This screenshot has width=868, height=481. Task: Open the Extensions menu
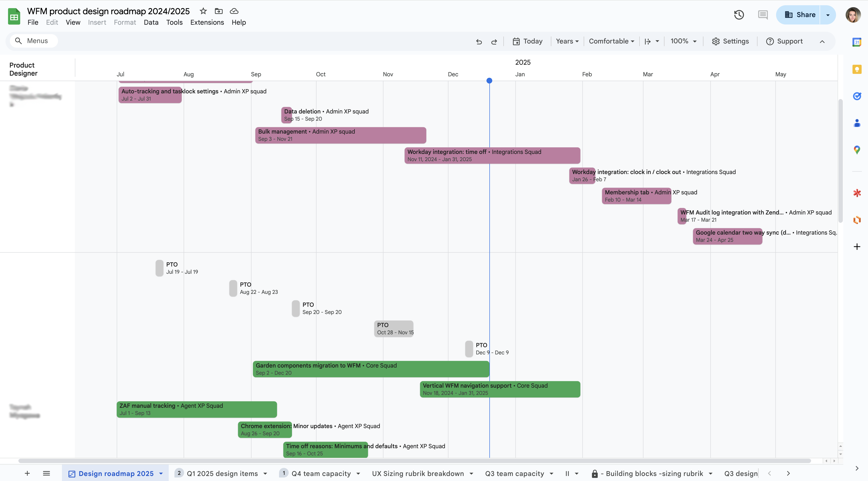click(x=207, y=22)
